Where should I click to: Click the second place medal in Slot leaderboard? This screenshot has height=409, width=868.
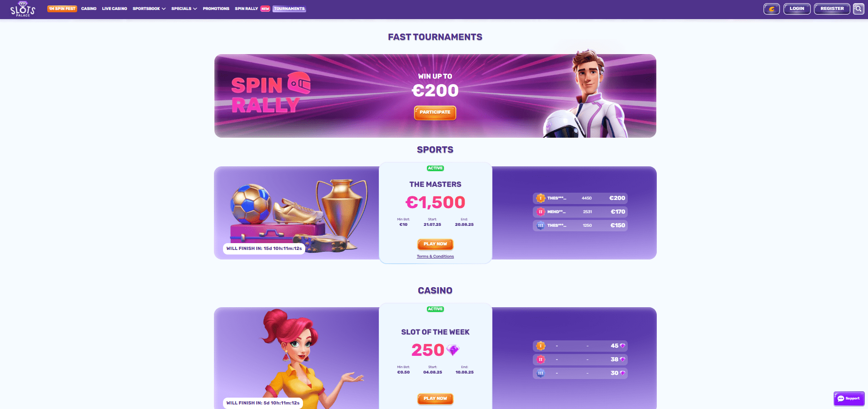pos(541,359)
